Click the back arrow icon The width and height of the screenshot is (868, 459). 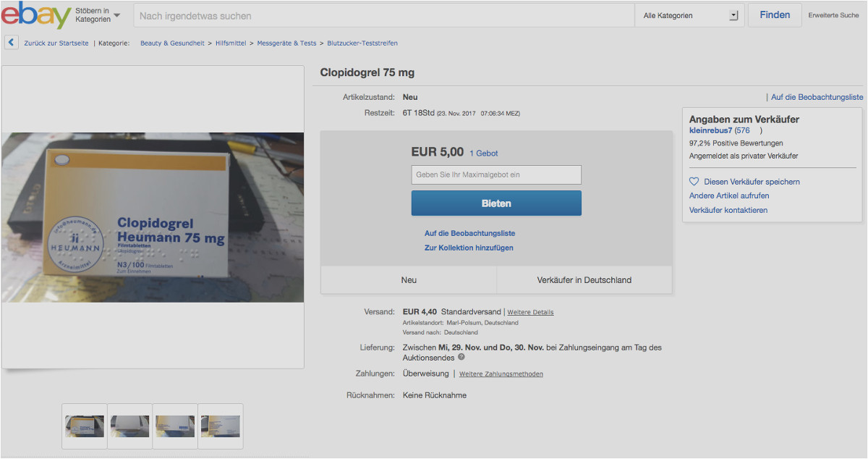point(11,43)
